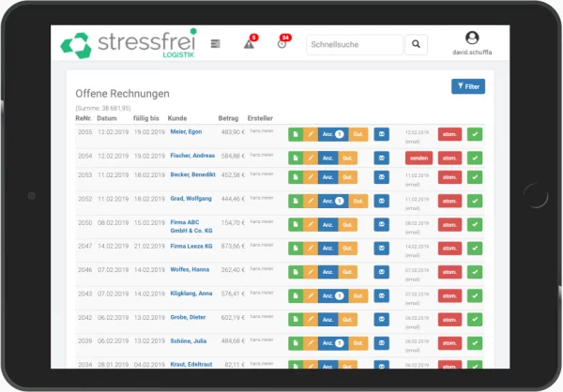Click envelope icon for invoice 2052
This screenshot has width=563, height=392.
coord(381,201)
